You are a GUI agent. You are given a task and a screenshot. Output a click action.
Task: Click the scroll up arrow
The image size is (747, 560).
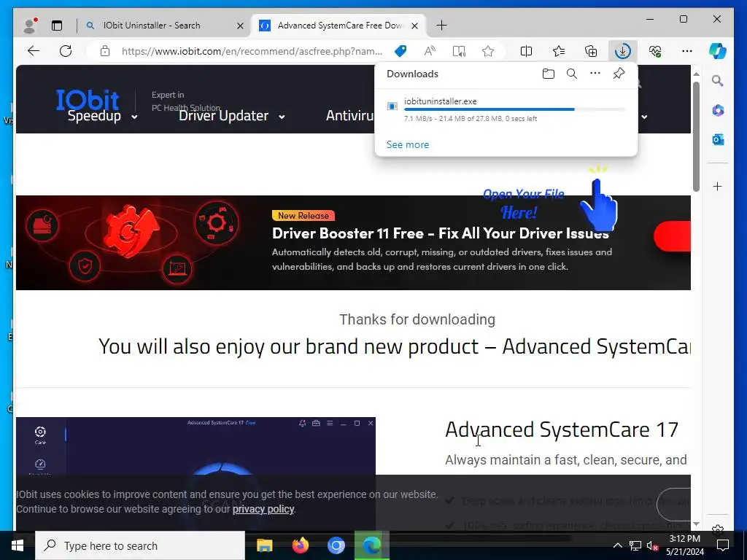696,74
